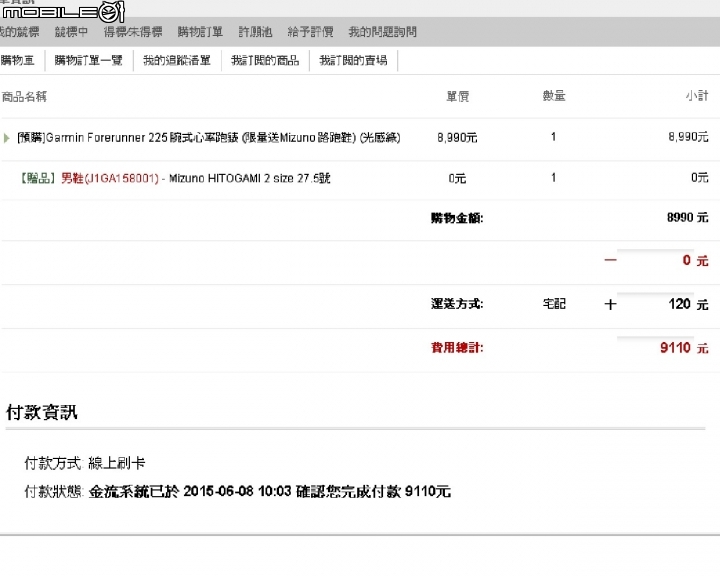
Task: Select the 【贈品】 gift tag
Action: pos(38,178)
